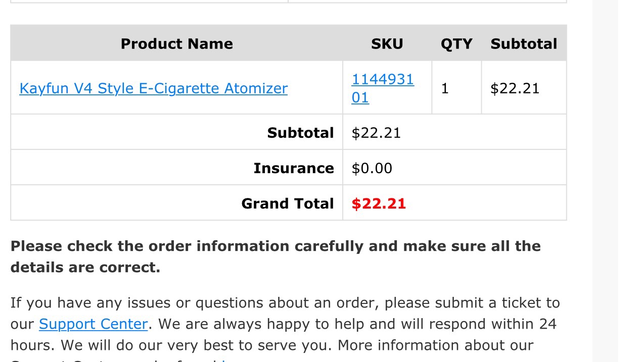
Task: Click the bold 'Please check the order information' notice
Action: point(275,246)
